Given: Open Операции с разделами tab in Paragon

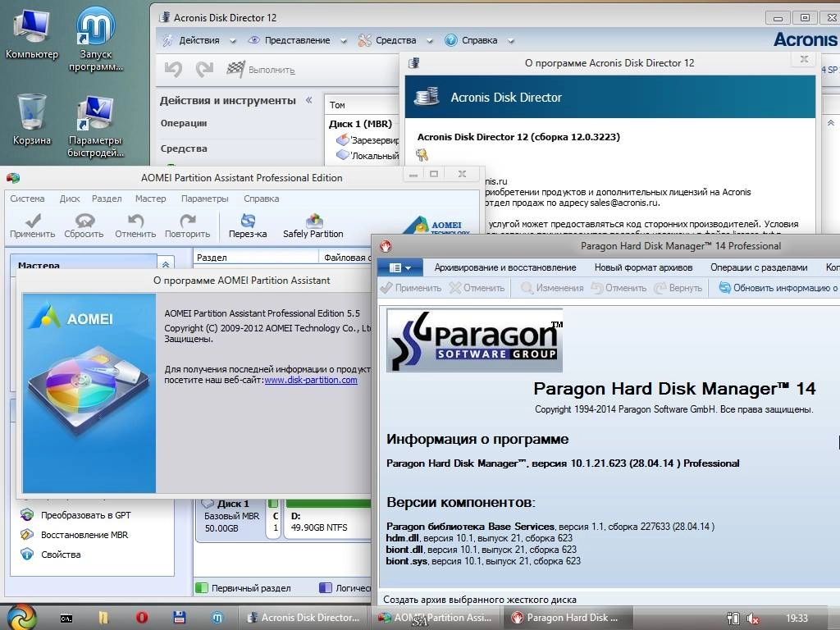Looking at the screenshot, I should tap(759, 267).
